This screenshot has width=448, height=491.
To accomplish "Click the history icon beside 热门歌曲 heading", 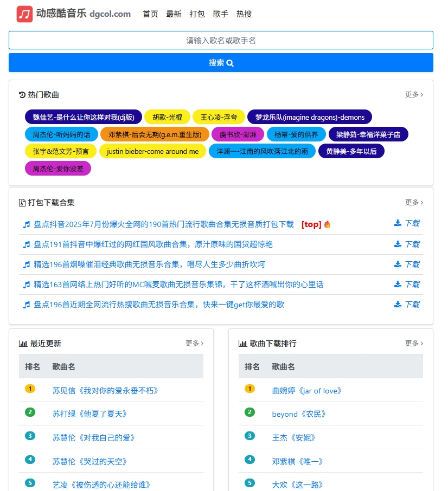I will [22, 94].
